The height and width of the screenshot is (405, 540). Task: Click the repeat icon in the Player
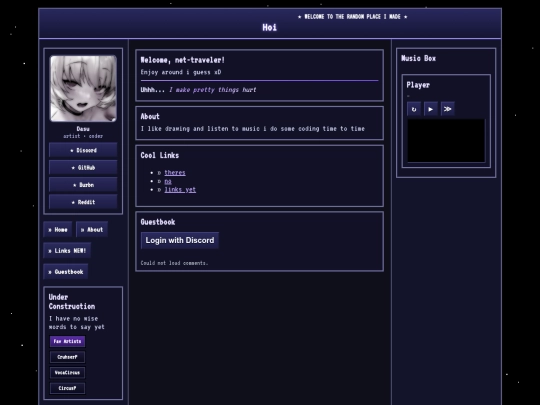(414, 109)
